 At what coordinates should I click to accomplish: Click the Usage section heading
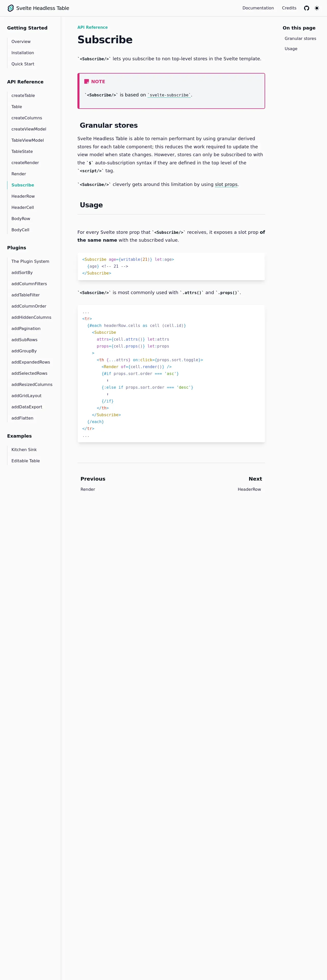tap(91, 205)
